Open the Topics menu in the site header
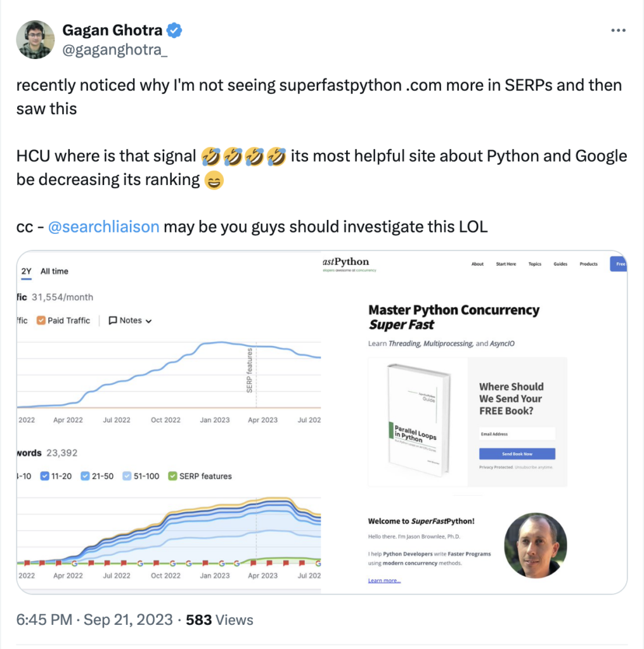 (535, 264)
